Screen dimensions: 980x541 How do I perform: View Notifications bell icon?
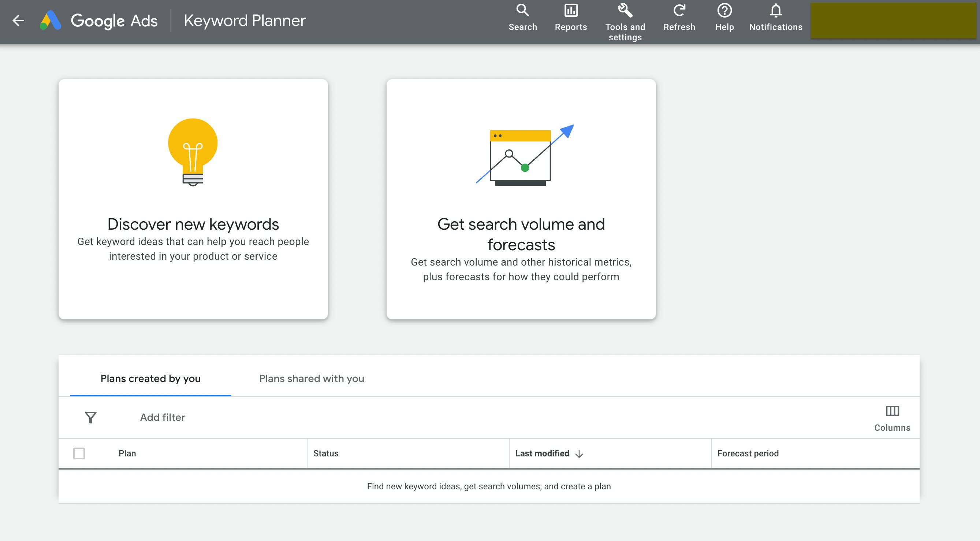pos(776,11)
